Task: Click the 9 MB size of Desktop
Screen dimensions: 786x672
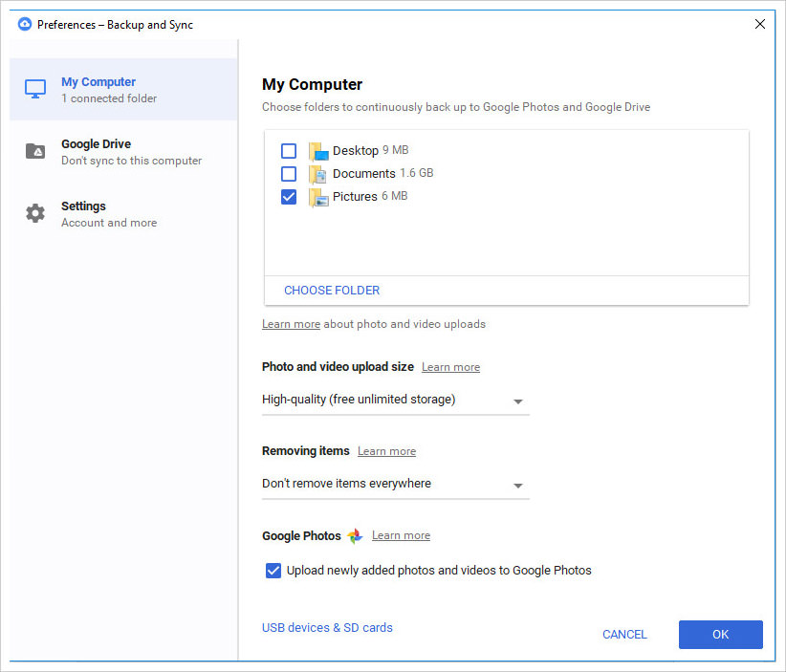Action: 396,150
